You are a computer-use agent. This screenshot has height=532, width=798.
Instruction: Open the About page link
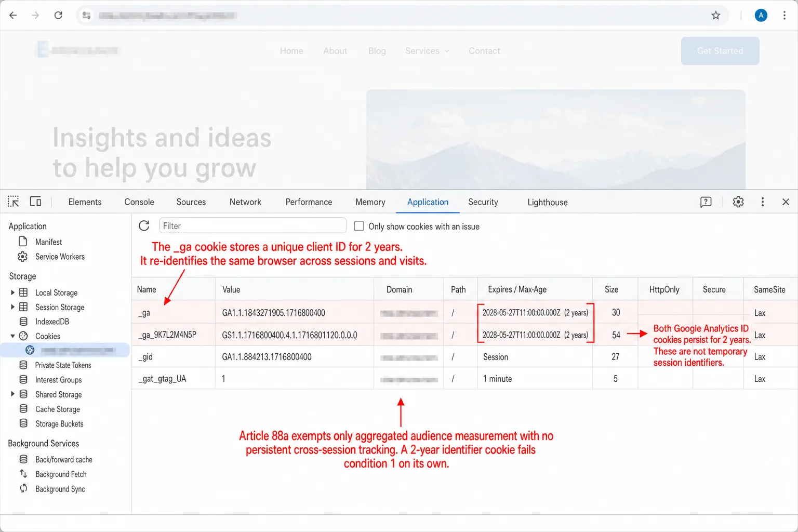[x=335, y=51]
